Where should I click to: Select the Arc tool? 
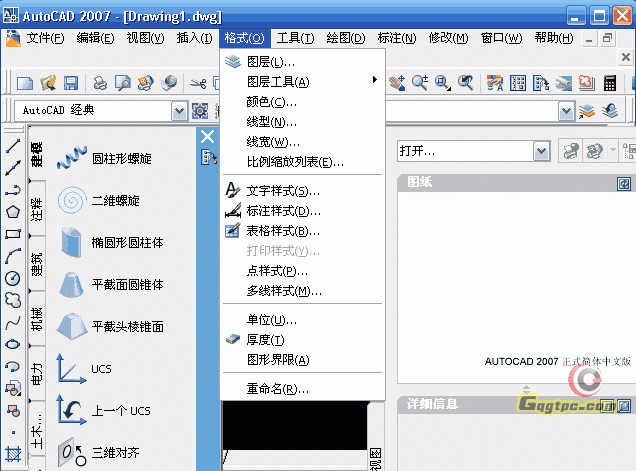(13, 256)
